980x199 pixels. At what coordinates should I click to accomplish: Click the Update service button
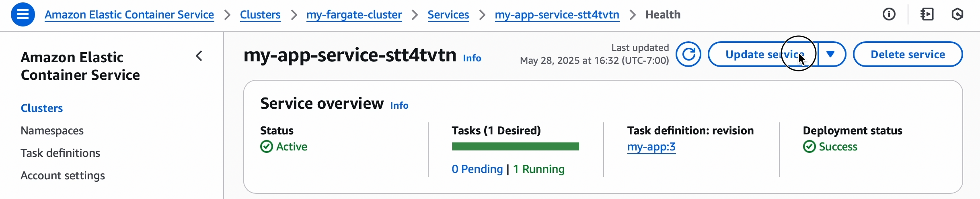click(763, 54)
